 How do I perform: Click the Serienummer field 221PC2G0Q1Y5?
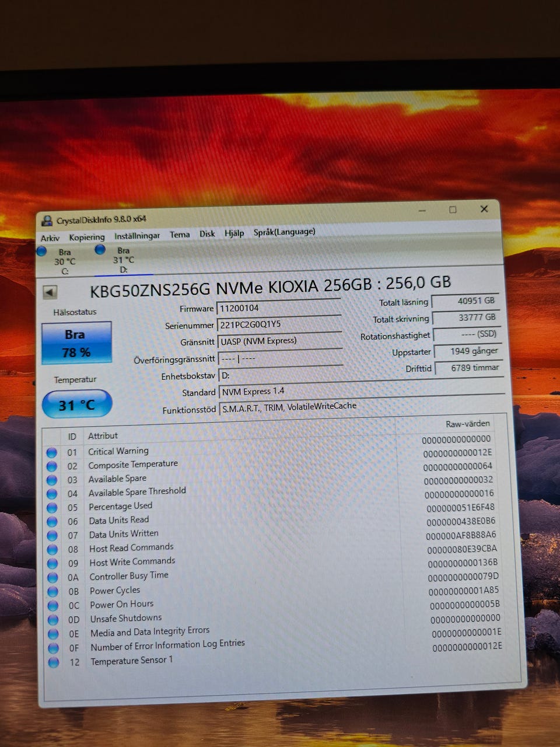click(x=279, y=324)
